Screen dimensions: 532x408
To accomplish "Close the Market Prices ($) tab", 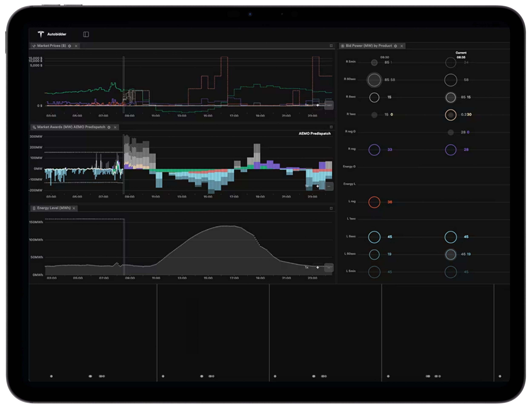I will (76, 46).
